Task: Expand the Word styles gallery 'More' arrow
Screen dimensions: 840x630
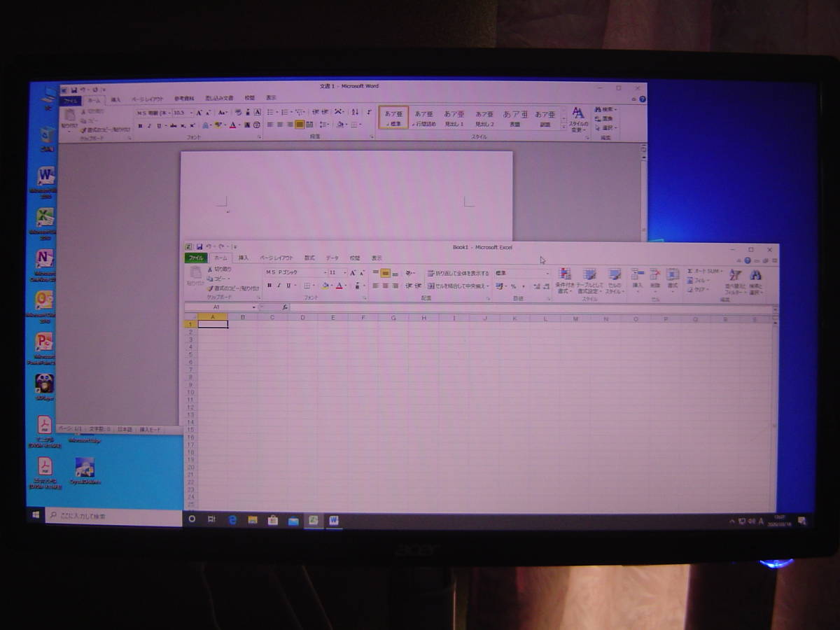Action: (563, 129)
